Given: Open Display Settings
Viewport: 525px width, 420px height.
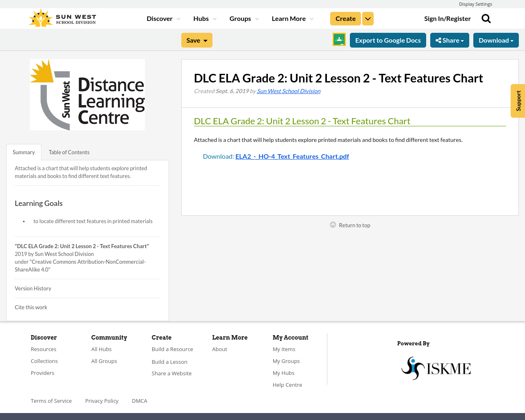Looking at the screenshot, I should point(475,3).
